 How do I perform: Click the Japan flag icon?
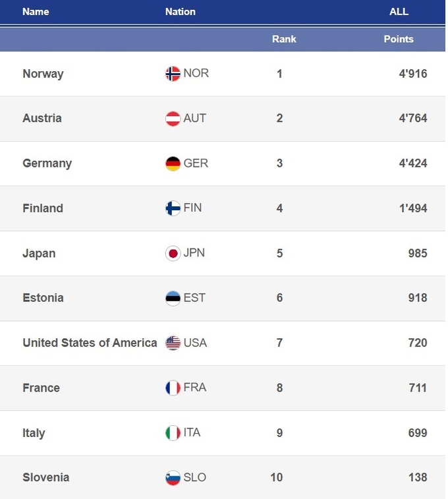[x=173, y=253]
